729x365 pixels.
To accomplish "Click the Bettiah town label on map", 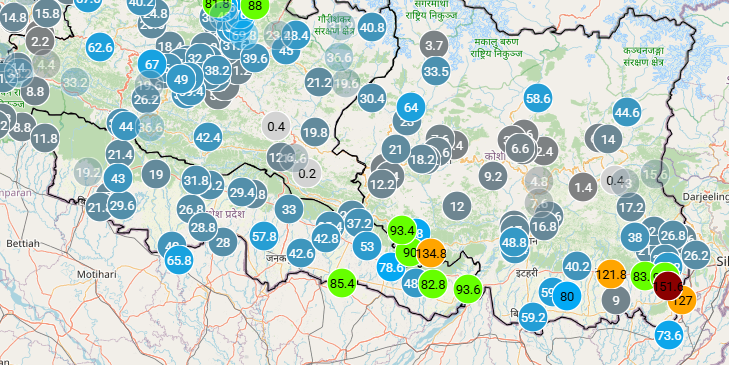I will [23, 243].
